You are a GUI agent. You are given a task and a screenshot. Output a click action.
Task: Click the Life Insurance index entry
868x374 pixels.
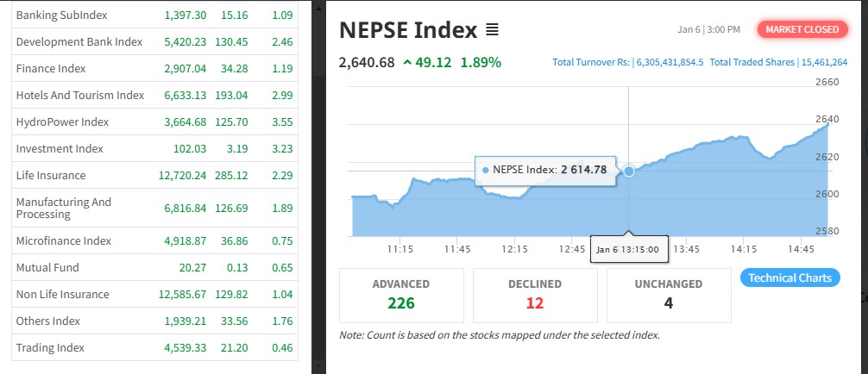pos(51,175)
